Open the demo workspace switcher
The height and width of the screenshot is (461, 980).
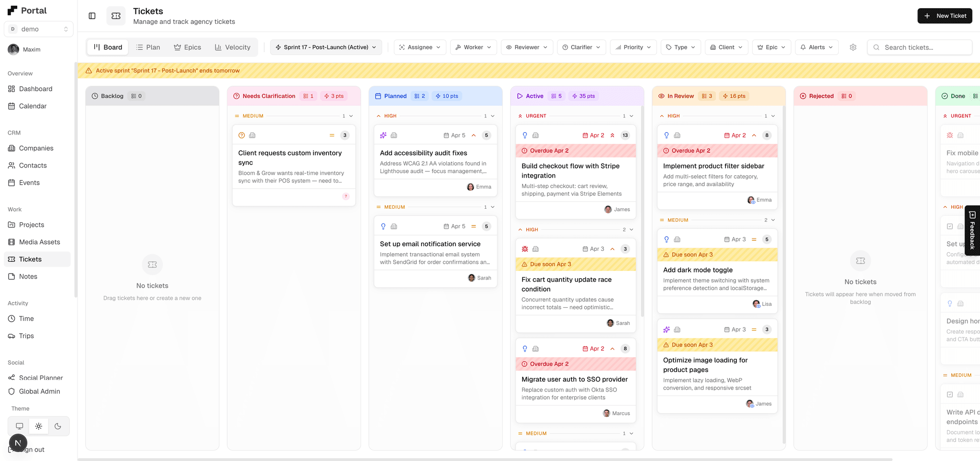tap(38, 29)
